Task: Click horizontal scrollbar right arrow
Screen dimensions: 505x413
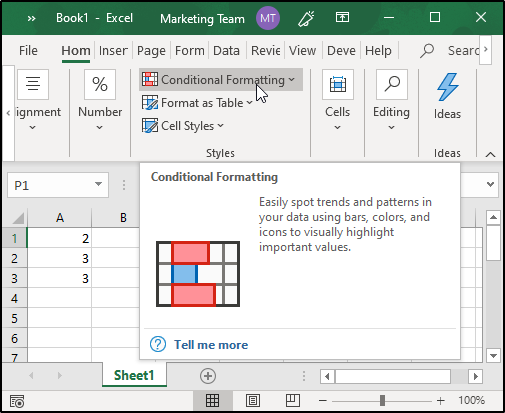Action: point(475,377)
